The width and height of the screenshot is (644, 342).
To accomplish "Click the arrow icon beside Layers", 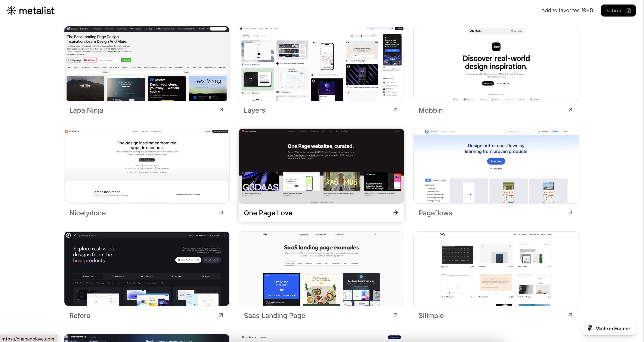I will pyautogui.click(x=395, y=110).
